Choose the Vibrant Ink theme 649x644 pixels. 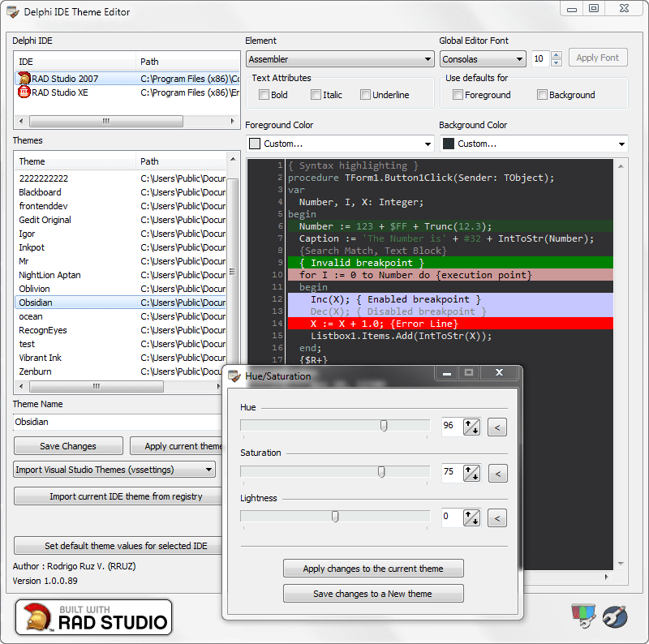pyautogui.click(x=39, y=358)
